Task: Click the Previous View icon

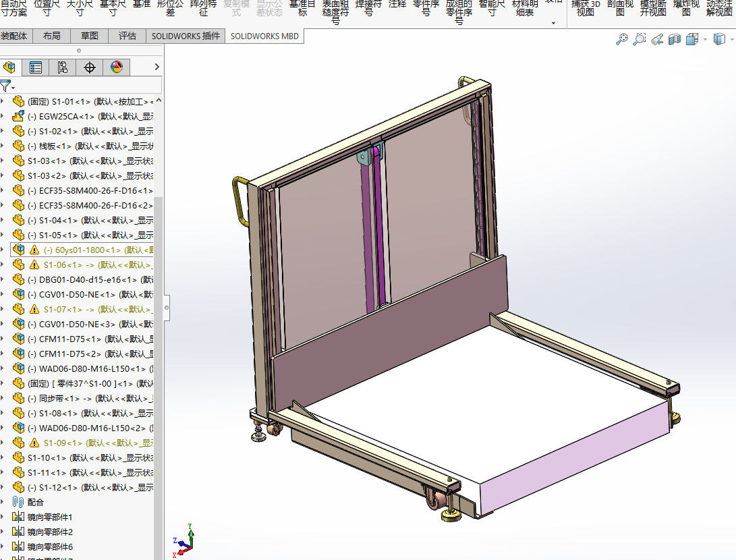Action: coord(657,39)
